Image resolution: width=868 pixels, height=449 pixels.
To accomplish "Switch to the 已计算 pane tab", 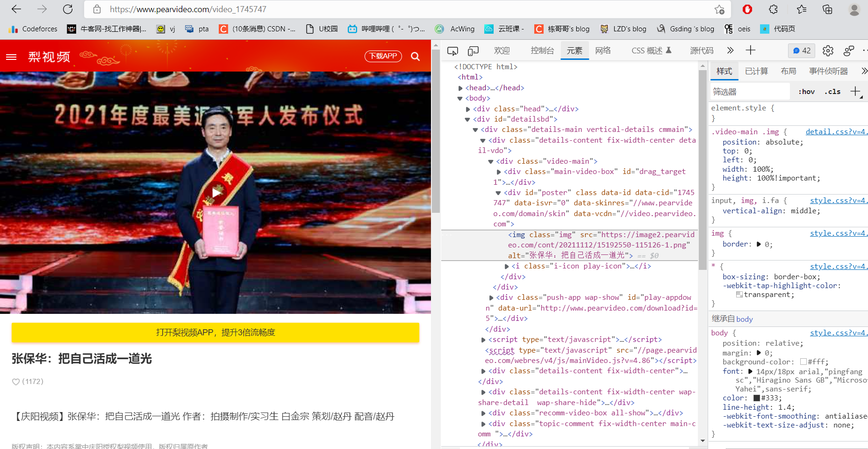I will point(756,71).
